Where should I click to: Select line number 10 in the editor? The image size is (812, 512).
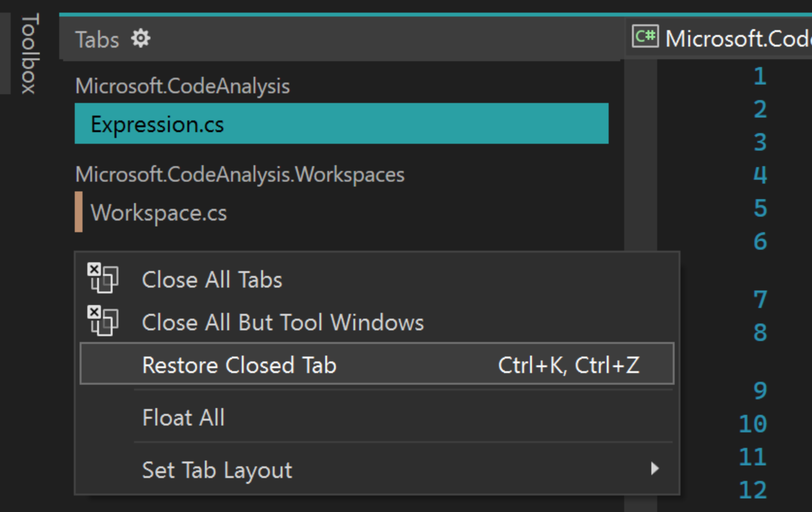752,424
